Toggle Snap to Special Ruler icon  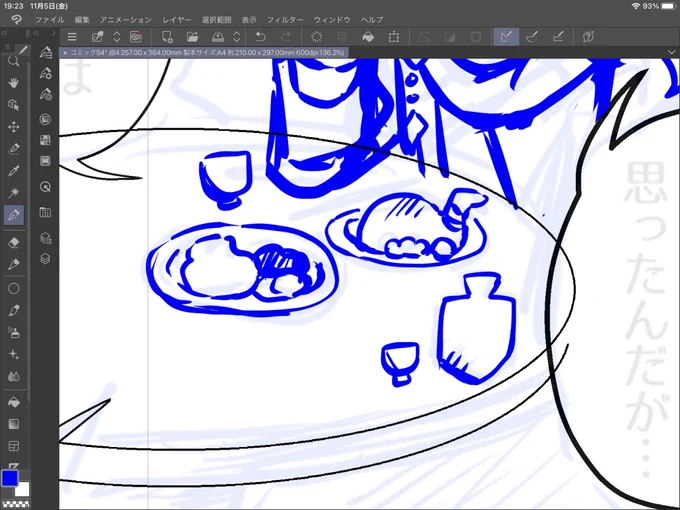point(532,37)
